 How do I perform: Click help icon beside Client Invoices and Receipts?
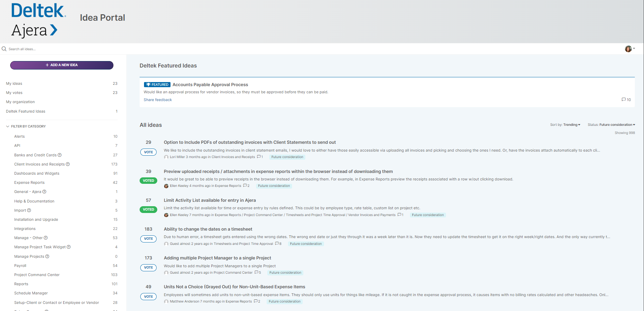tap(68, 164)
